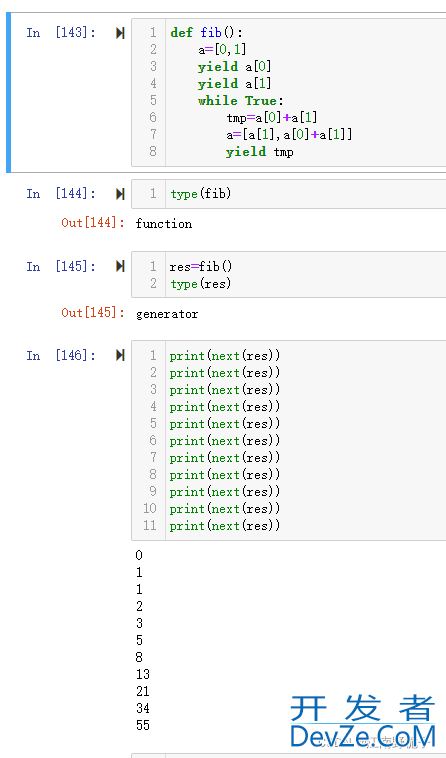Viewport: 446px width, 758px height.
Task: Click the 'In [145]:' prompt label
Action: 61,266
